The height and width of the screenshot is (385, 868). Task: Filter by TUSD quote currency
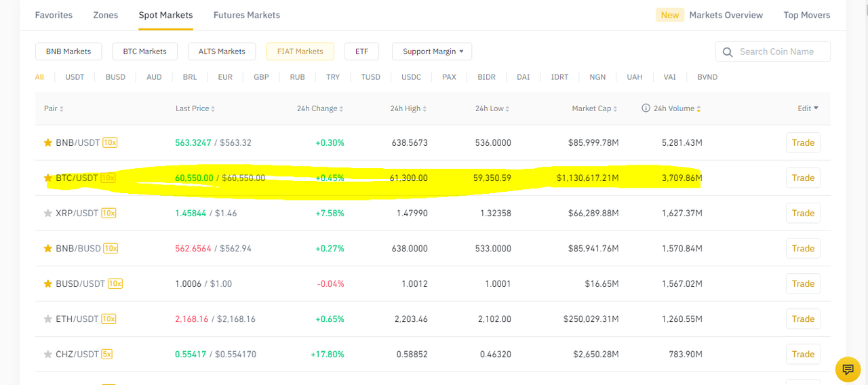pyautogui.click(x=370, y=77)
